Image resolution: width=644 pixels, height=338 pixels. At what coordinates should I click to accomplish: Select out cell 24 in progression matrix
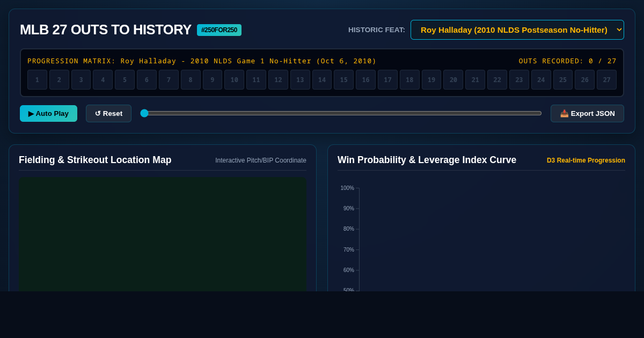coord(541,80)
